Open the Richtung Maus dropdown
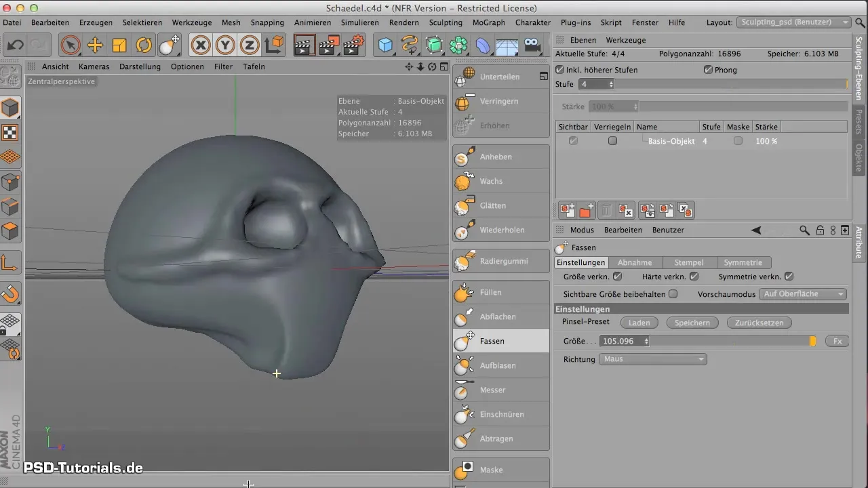 653,359
